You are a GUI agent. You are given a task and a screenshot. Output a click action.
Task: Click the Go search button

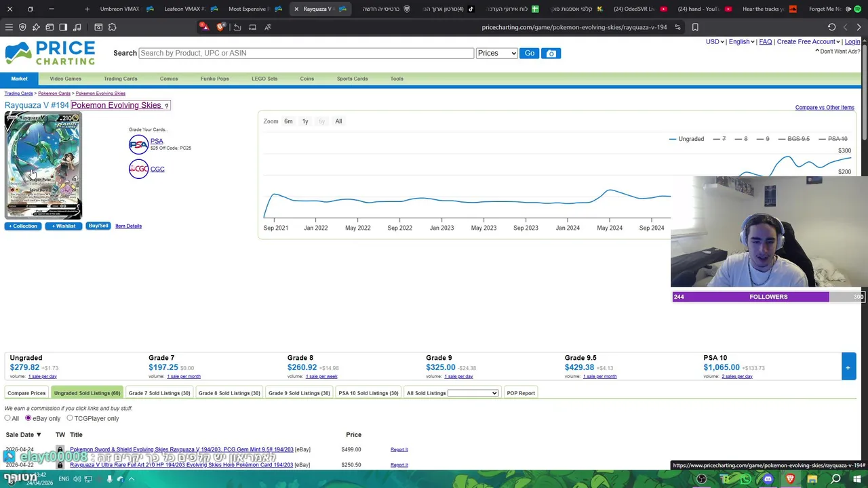point(529,53)
